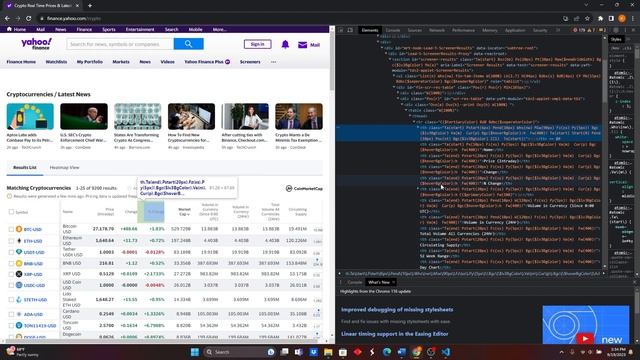The image size is (640, 360).
Task: Open 'Improved debugging of missing stylesheets' link
Action: tap(397, 309)
